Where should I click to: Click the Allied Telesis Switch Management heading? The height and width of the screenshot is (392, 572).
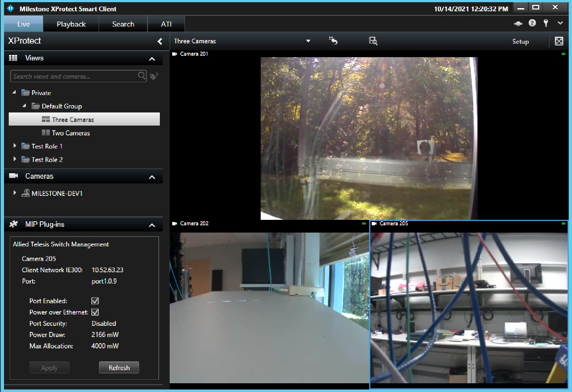[61, 244]
